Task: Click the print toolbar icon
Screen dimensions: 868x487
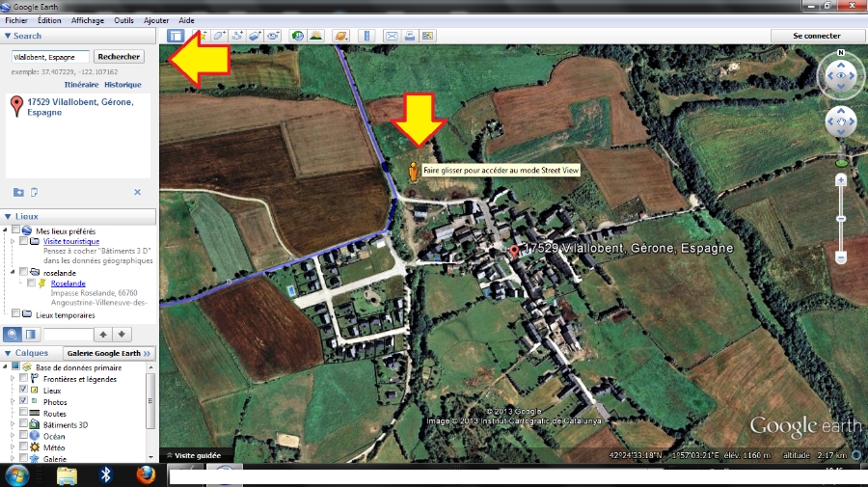Action: 409,36
